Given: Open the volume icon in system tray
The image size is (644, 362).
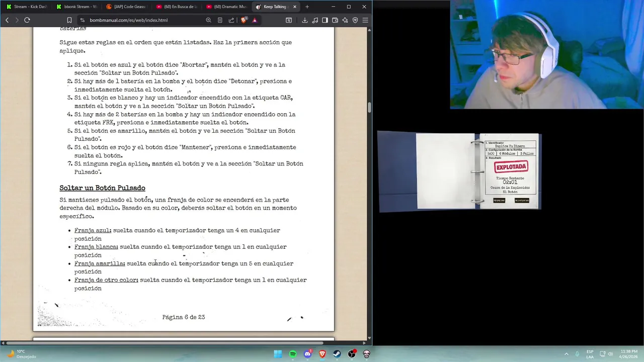Looking at the screenshot, I should click(x=610, y=354).
